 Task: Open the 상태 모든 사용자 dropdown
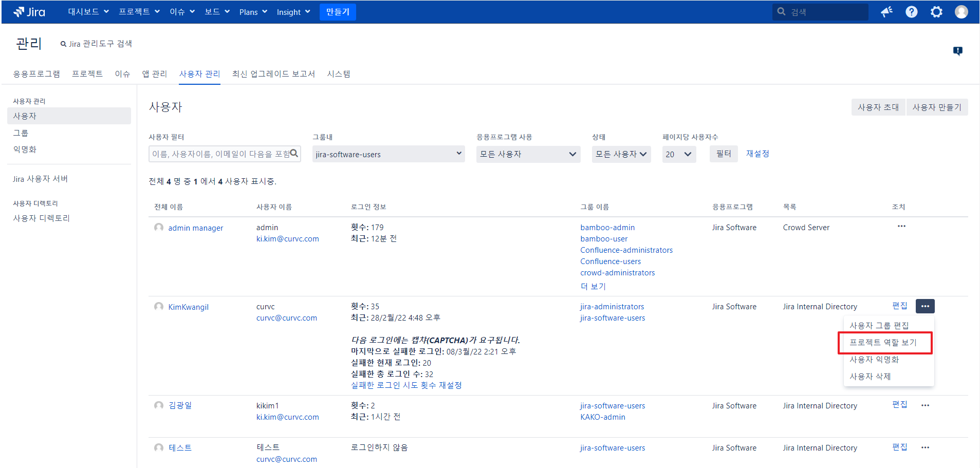pyautogui.click(x=621, y=154)
